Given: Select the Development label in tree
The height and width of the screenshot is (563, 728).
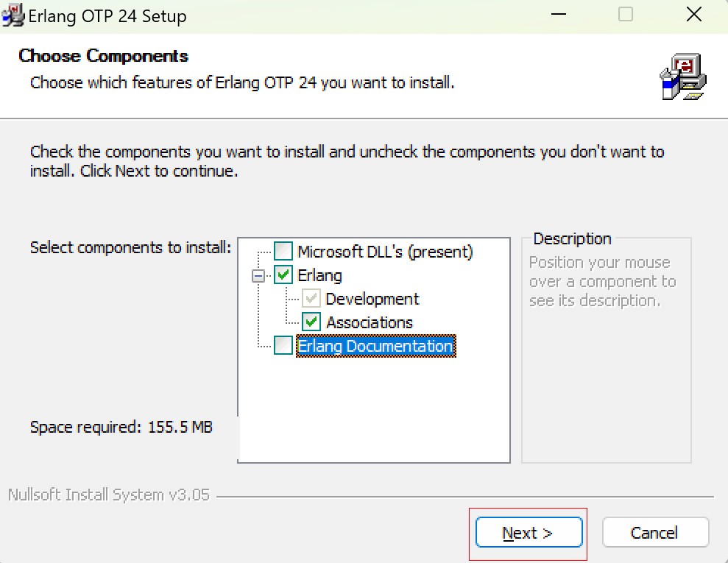Looking at the screenshot, I should click(372, 299).
